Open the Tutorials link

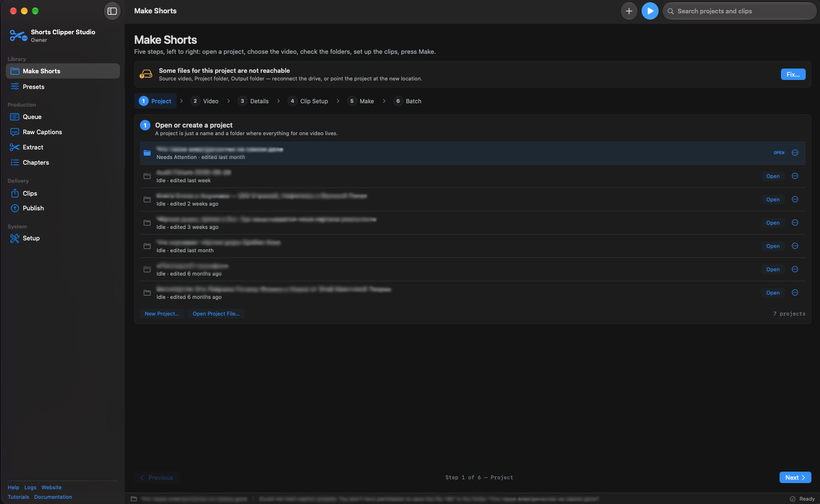click(18, 497)
